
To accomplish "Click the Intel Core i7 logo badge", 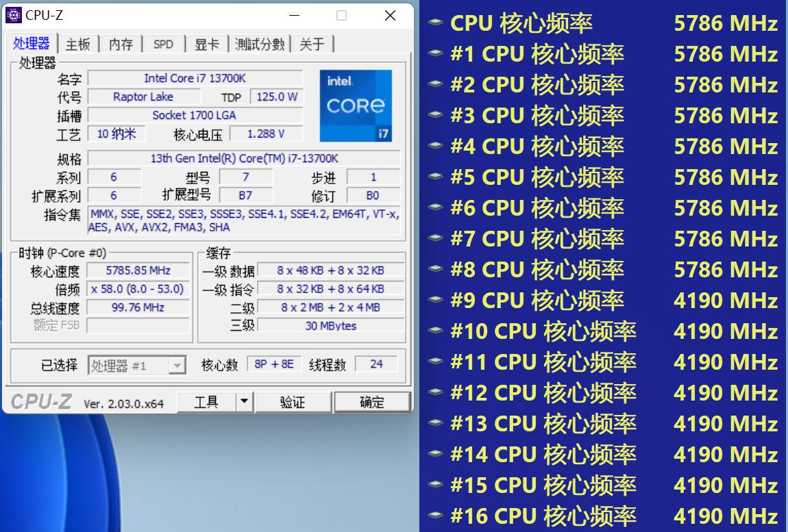I will point(356,105).
